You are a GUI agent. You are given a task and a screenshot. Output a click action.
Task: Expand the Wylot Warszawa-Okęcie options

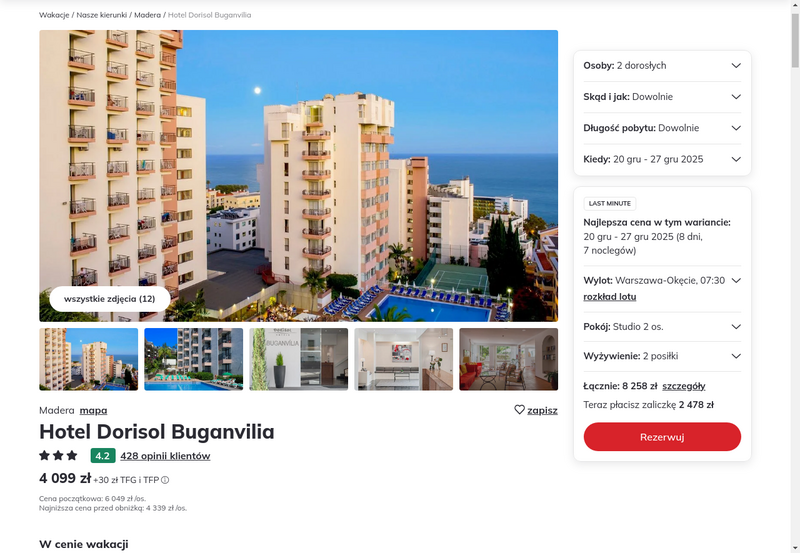(736, 281)
